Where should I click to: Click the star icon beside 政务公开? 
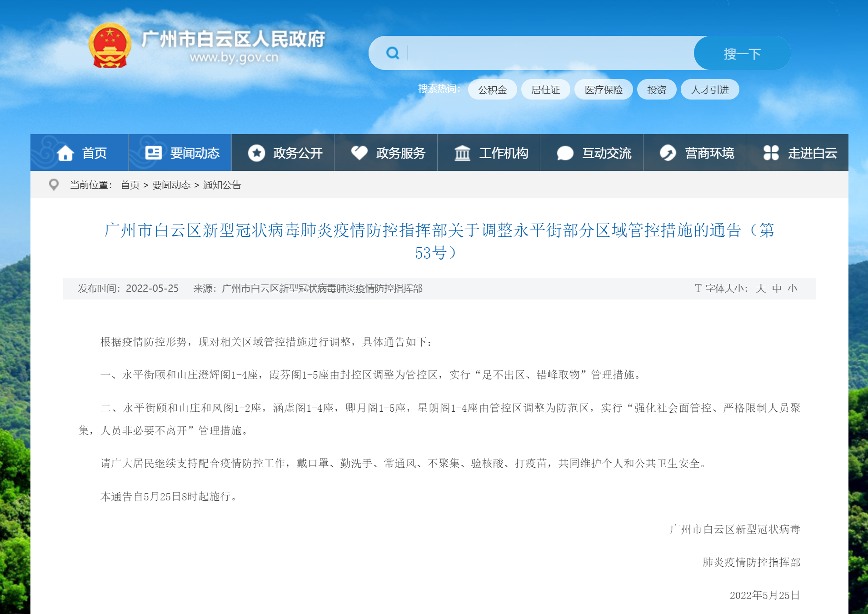[256, 153]
